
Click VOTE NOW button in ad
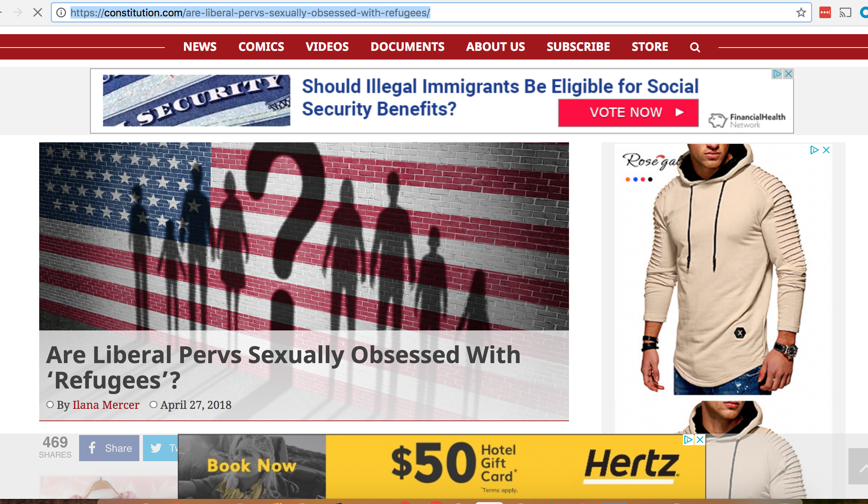628,113
